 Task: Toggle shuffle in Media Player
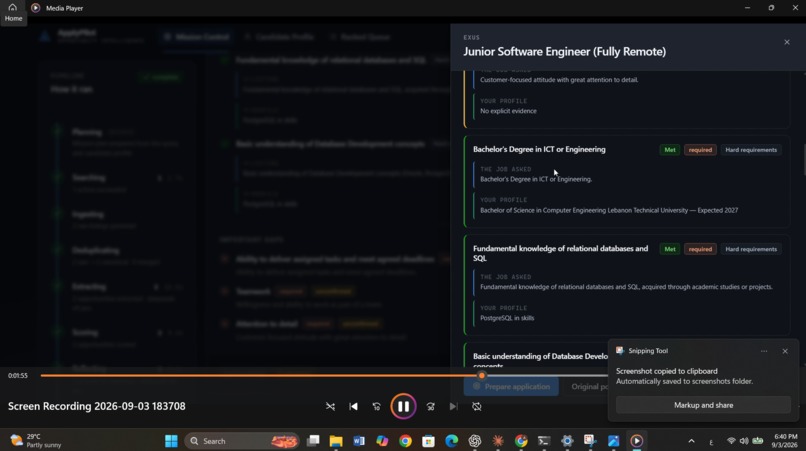click(x=330, y=406)
